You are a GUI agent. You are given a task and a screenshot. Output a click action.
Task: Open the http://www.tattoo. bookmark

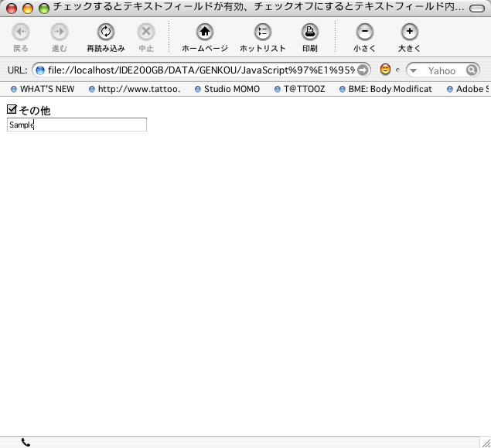click(x=135, y=89)
